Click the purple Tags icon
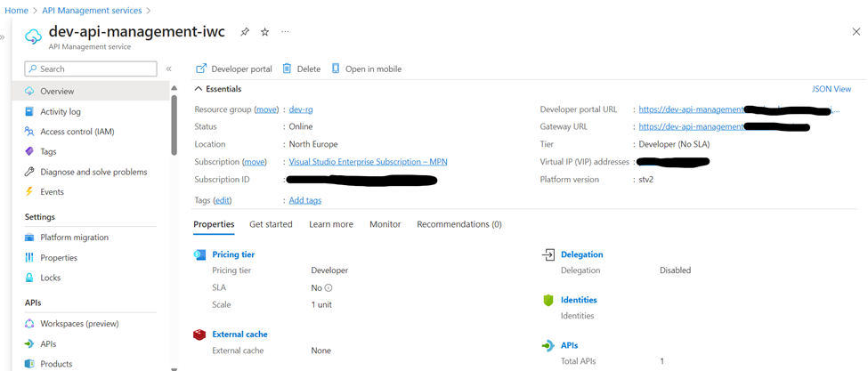The image size is (868, 371). [30, 151]
